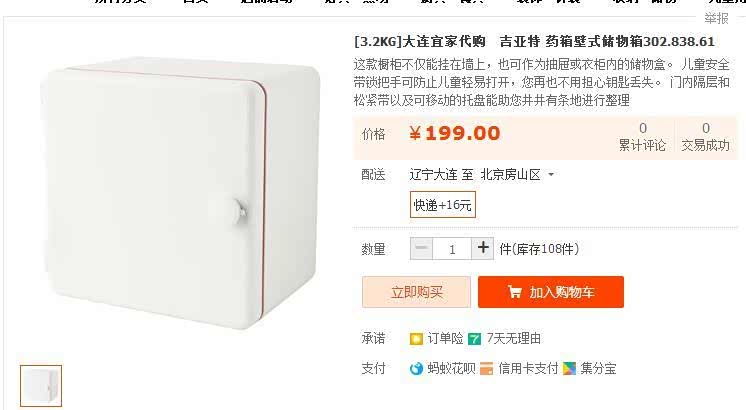Click the large white cabinet product image
The height and width of the screenshot is (410, 746).
tap(183, 193)
